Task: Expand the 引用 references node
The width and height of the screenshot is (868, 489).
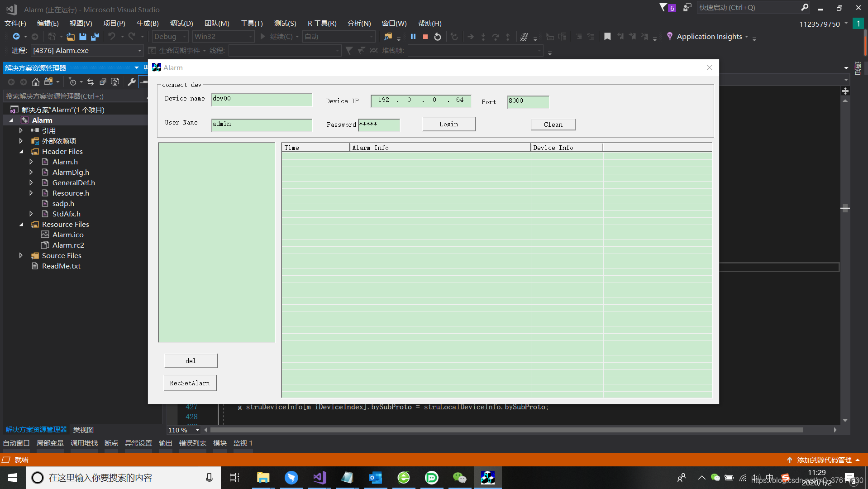Action: (x=21, y=131)
